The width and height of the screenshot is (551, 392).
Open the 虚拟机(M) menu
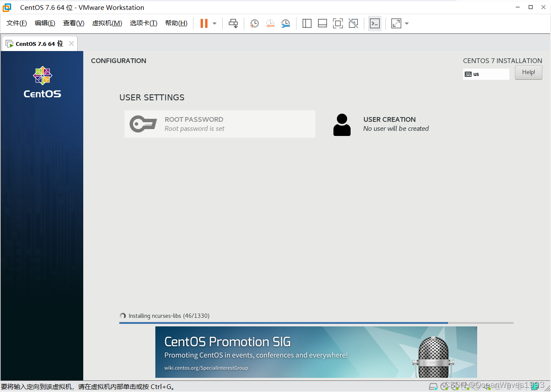(x=107, y=23)
